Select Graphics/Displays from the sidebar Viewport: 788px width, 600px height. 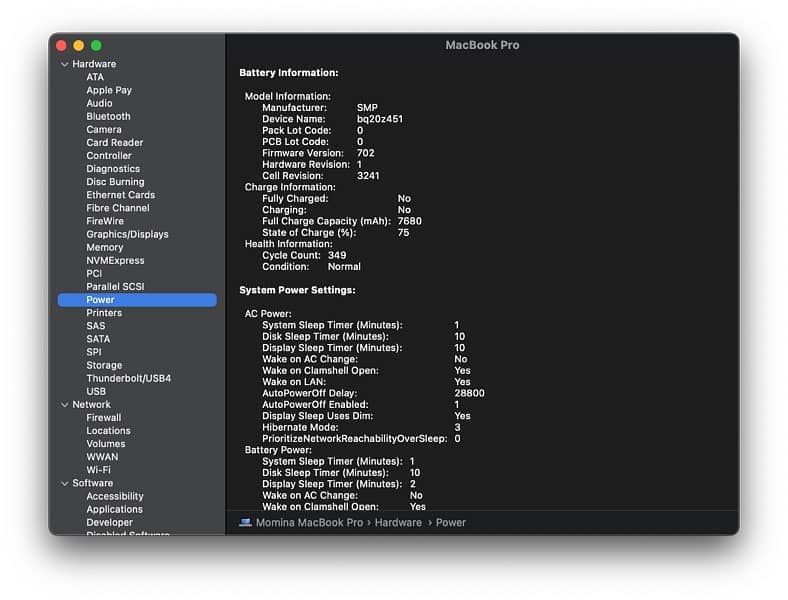pyautogui.click(x=127, y=234)
